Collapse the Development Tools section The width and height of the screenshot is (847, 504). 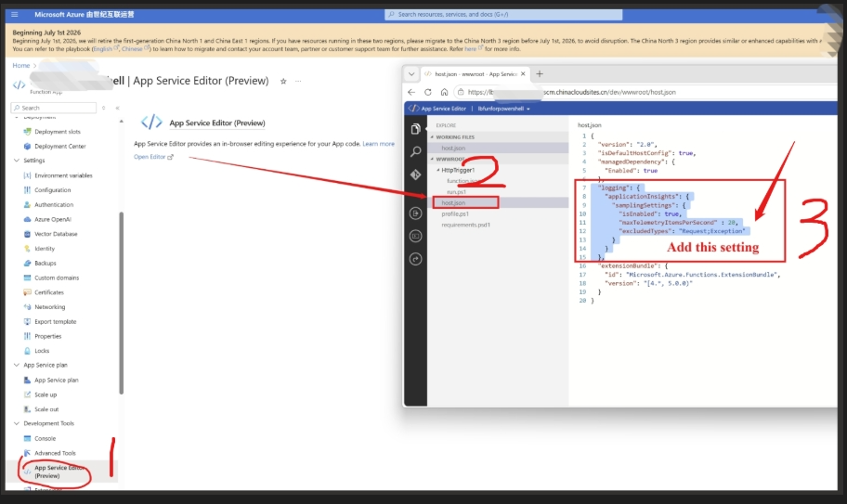point(16,423)
